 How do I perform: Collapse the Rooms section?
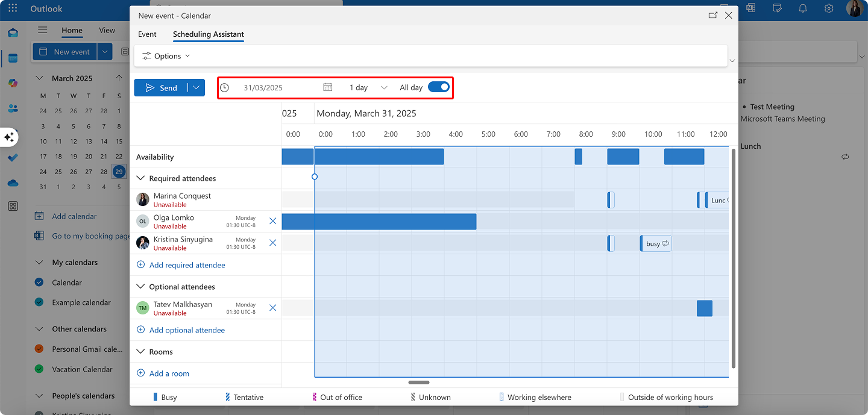[141, 351]
